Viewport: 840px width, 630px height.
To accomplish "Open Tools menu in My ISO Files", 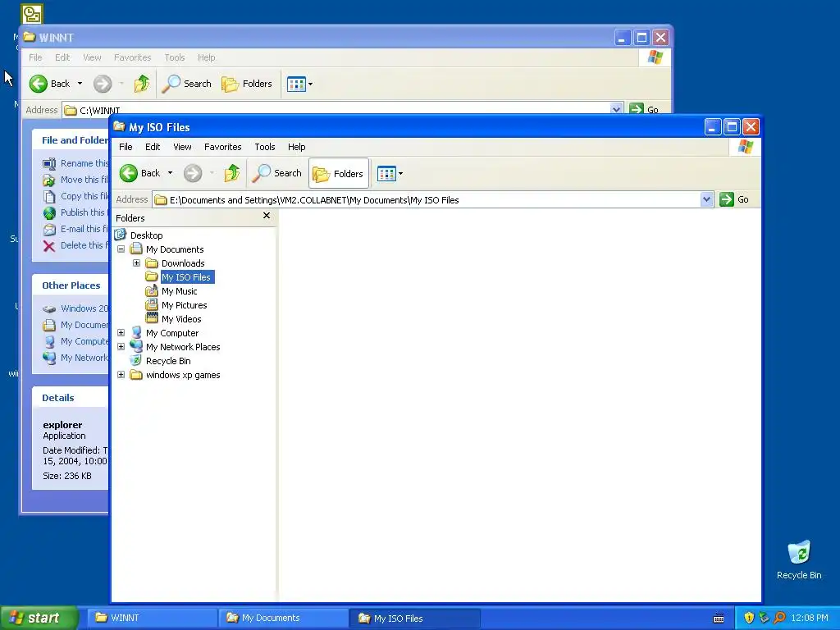I will click(x=265, y=147).
